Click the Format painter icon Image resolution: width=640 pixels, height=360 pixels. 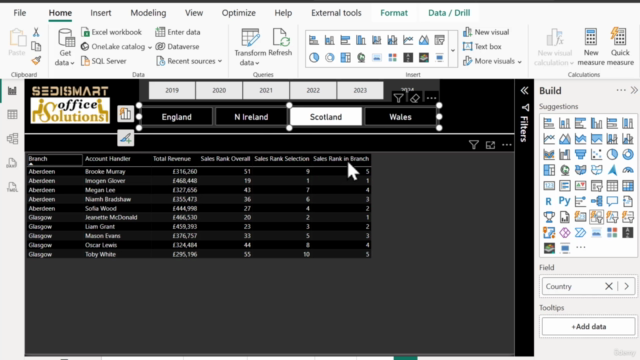point(36,61)
